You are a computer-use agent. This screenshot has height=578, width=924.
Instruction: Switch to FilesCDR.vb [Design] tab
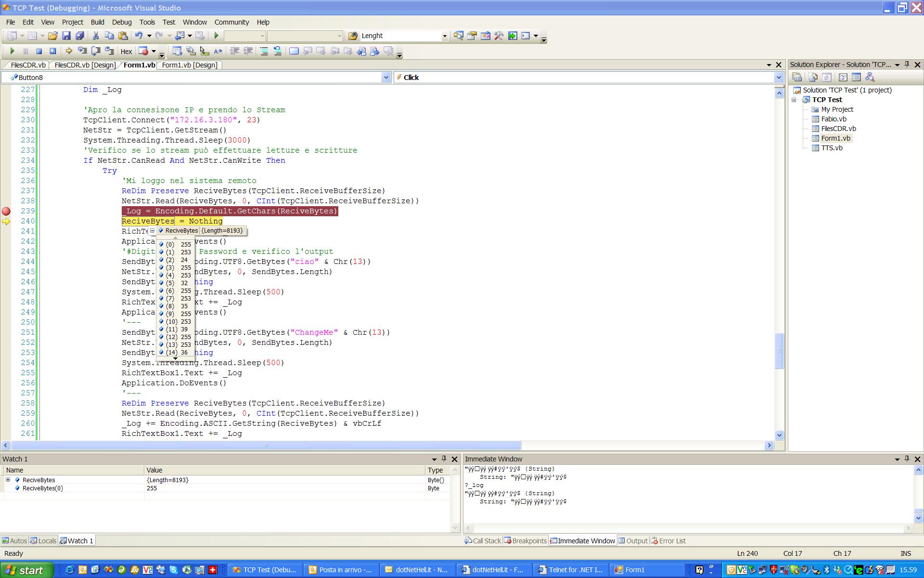click(85, 65)
